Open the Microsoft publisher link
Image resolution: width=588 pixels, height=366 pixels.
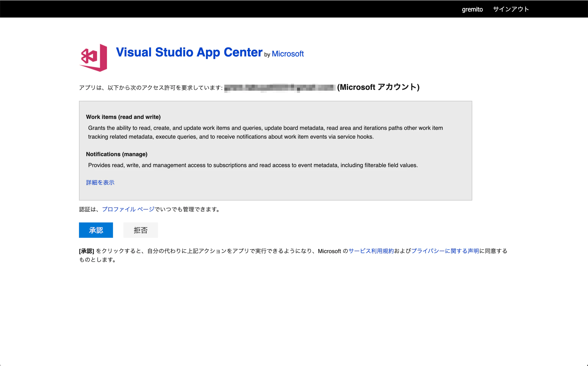tap(288, 54)
